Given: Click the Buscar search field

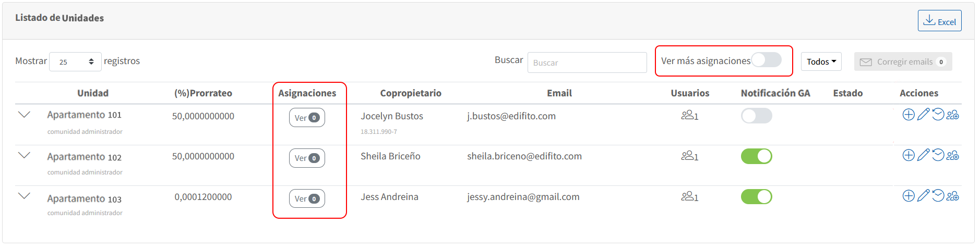Looking at the screenshot, I should click(x=587, y=63).
